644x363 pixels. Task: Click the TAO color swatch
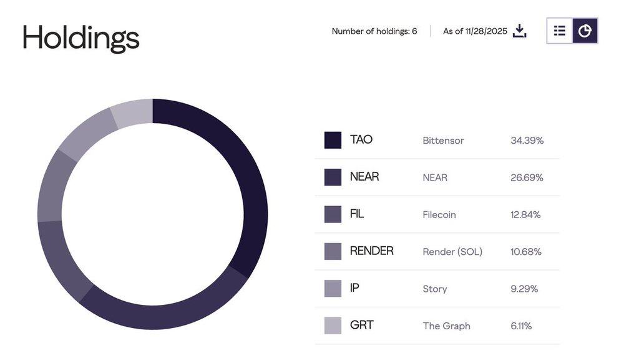tap(333, 140)
